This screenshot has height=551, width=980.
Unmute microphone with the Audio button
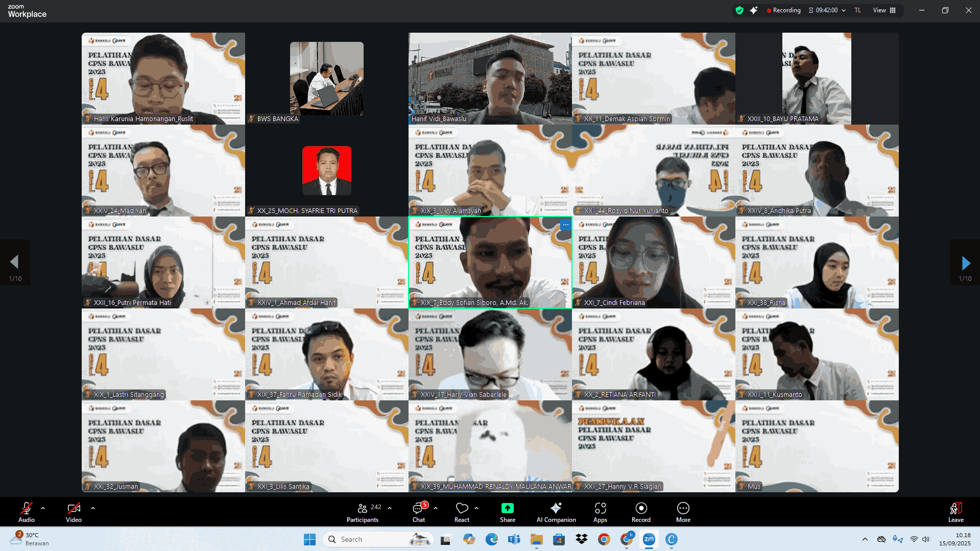point(27,512)
